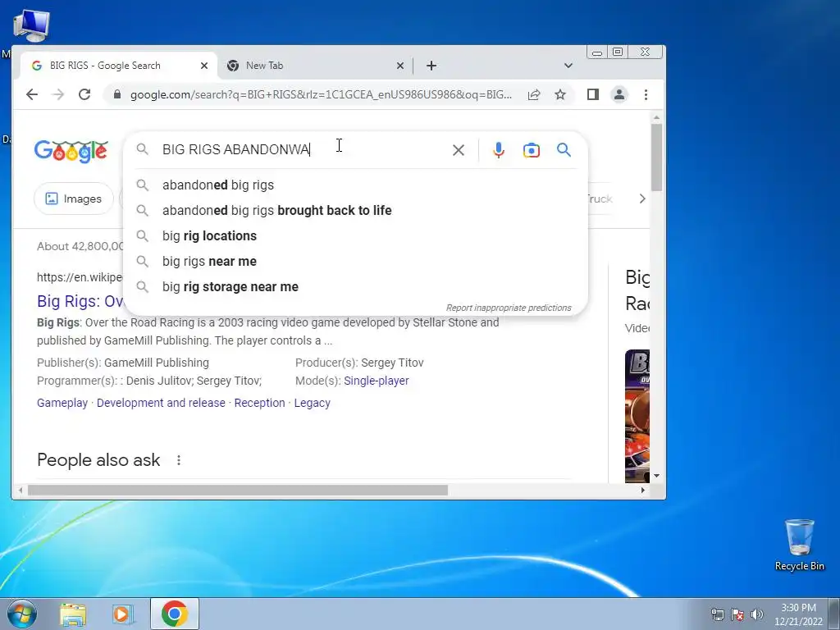
Task: Click the address bar URL
Action: coord(321,95)
